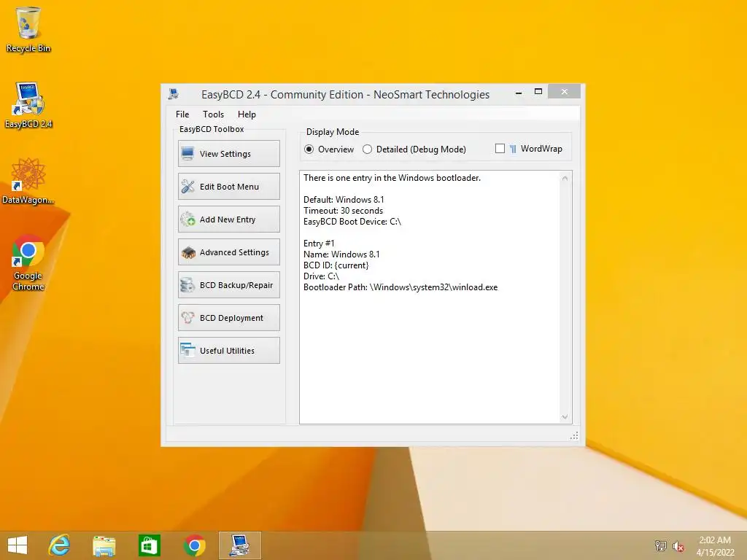
Task: Click the Bootloader Path winload.exe line
Action: coord(400,287)
